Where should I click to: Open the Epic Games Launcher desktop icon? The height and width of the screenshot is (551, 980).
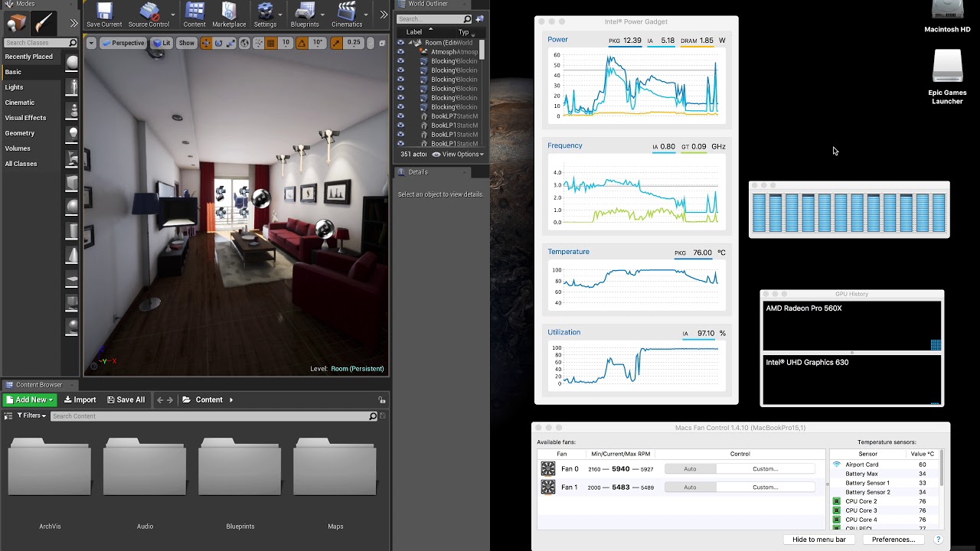coord(947,77)
